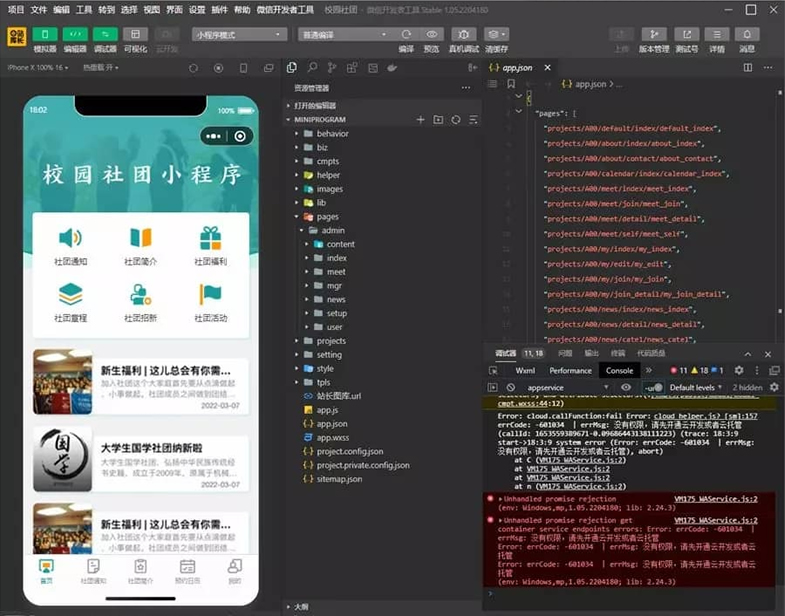
Task: Tap the 社团招新 icon
Action: [140, 294]
